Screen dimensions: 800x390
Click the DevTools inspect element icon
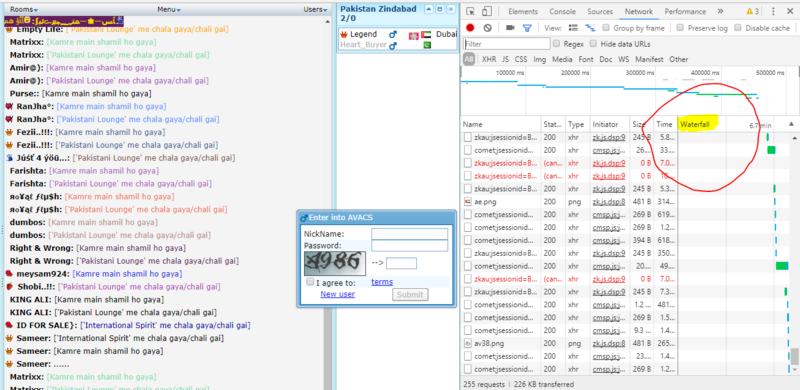click(470, 12)
